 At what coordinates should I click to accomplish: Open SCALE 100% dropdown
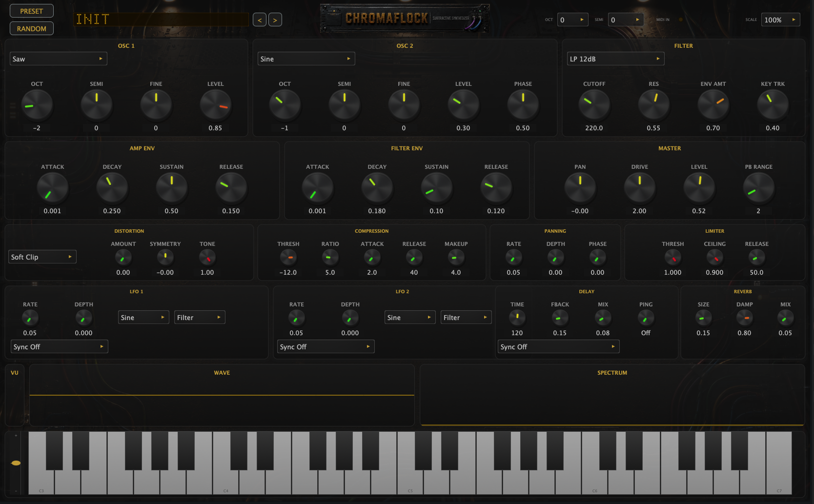[x=781, y=20]
